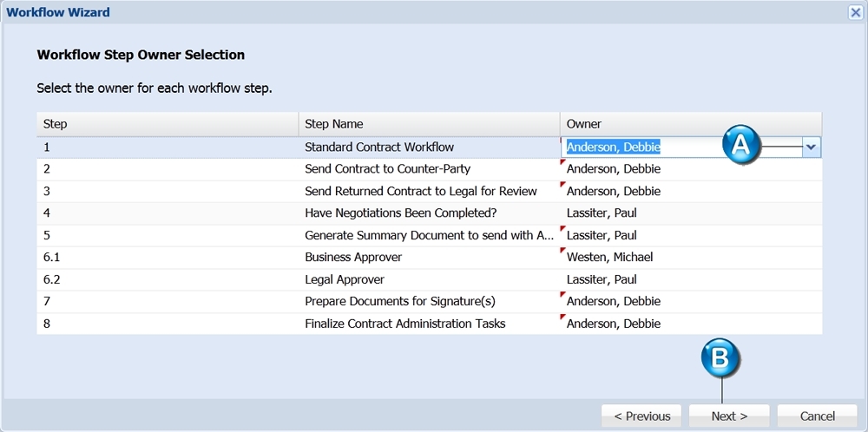Viewport: 868px width, 432px height.
Task: Choose the Have Negotiations Been Completed? row
Action: point(430,213)
